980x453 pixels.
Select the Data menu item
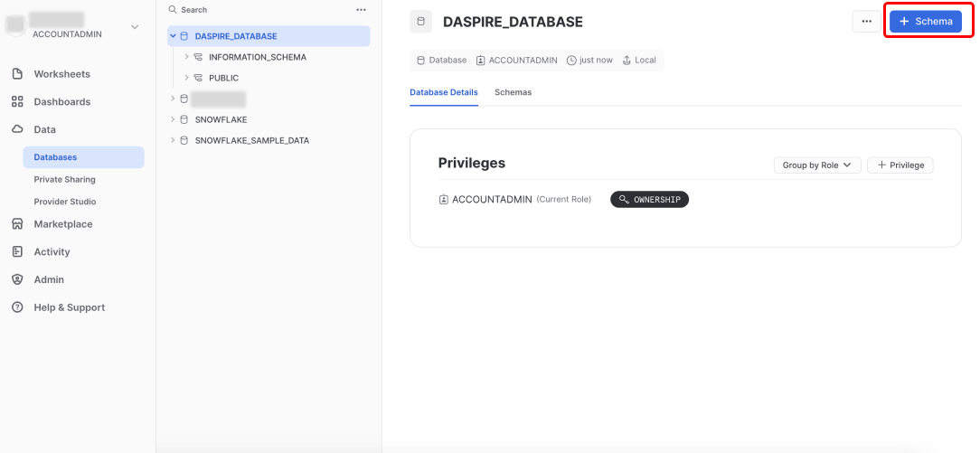click(44, 130)
